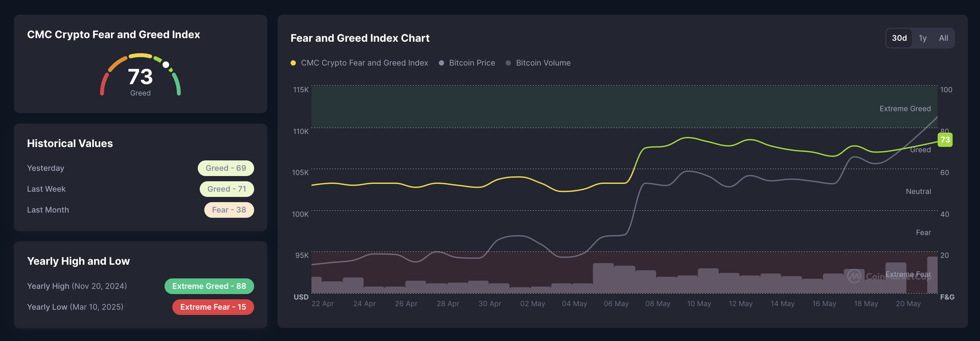The width and height of the screenshot is (980, 341).
Task: Click the Last Month row label
Action: (48, 210)
